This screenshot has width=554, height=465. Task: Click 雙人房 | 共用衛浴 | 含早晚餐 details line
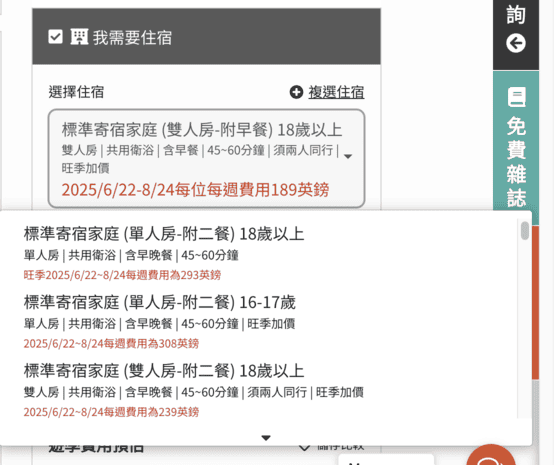(194, 392)
